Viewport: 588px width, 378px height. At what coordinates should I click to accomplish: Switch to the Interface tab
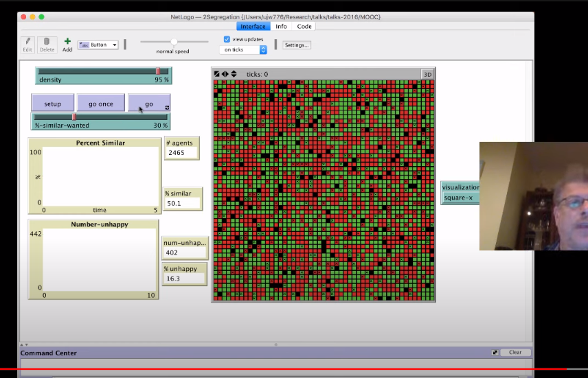(253, 26)
